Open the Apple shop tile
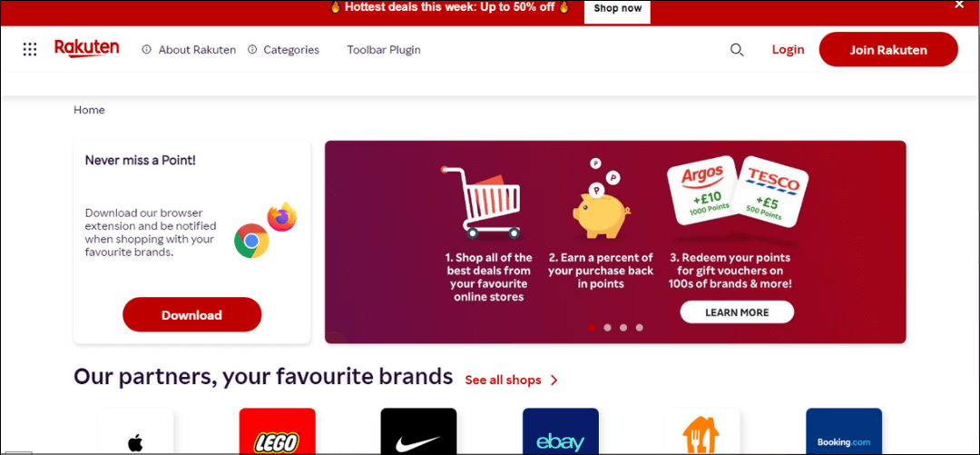Viewport: 980px width, 455px height. point(135,431)
